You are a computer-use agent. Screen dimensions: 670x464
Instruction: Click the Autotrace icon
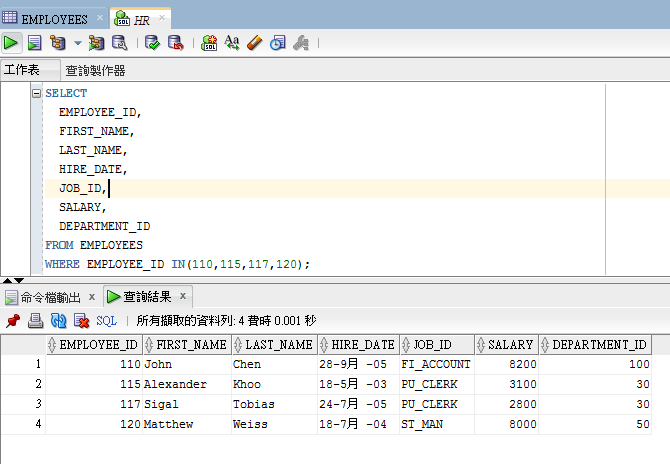pyautogui.click(x=97, y=43)
